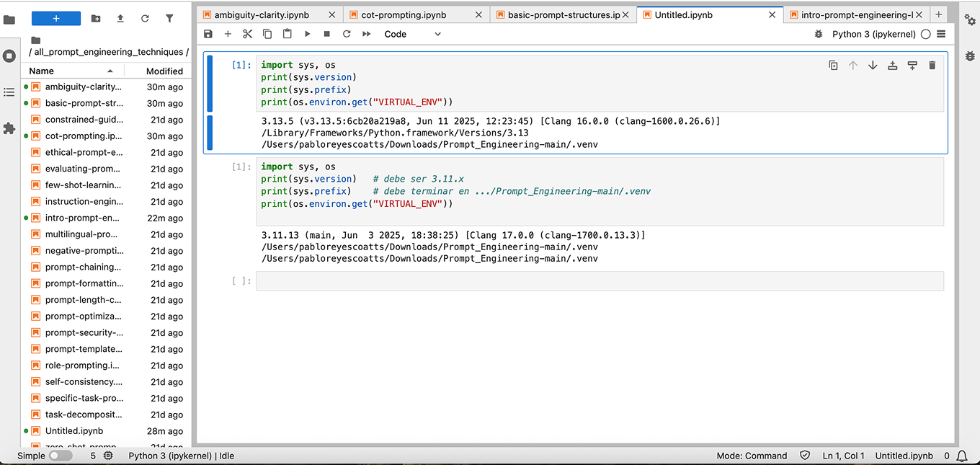Open the extension manager puzzle icon
The image size is (980, 465).
[9, 128]
